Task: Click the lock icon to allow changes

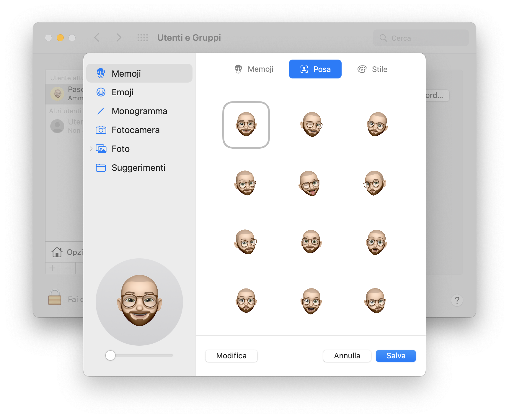Action: [x=54, y=298]
